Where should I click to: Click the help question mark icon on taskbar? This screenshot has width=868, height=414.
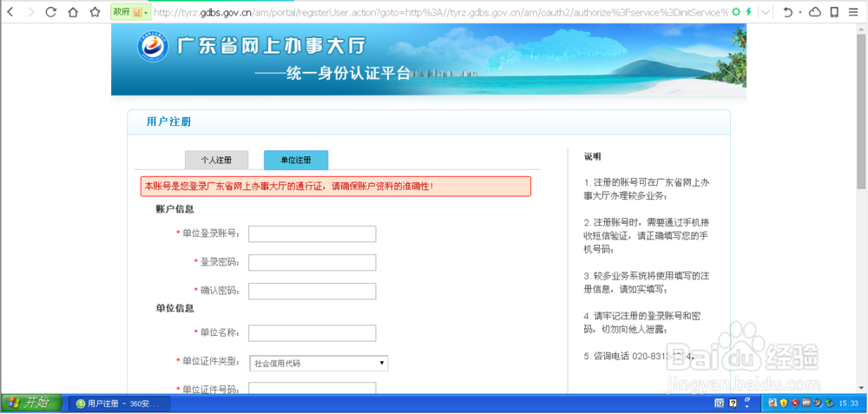(x=733, y=404)
